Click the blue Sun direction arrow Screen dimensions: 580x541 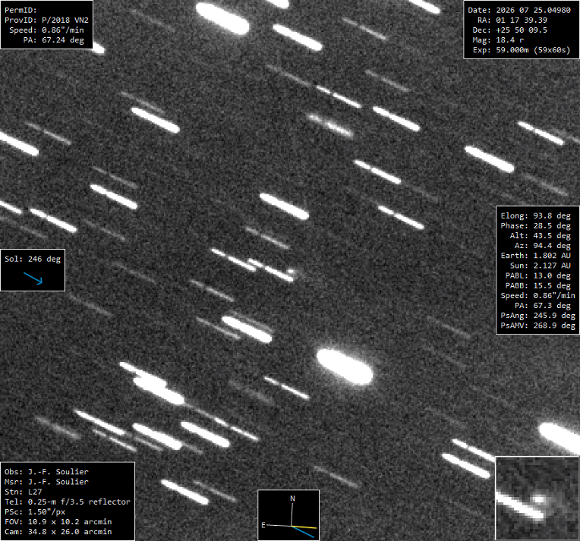point(33,278)
